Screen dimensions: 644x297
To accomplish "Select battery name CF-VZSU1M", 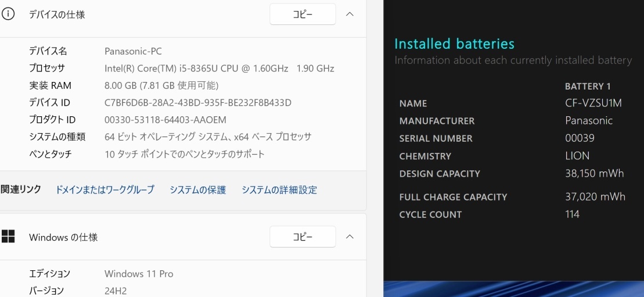I will 593,103.
